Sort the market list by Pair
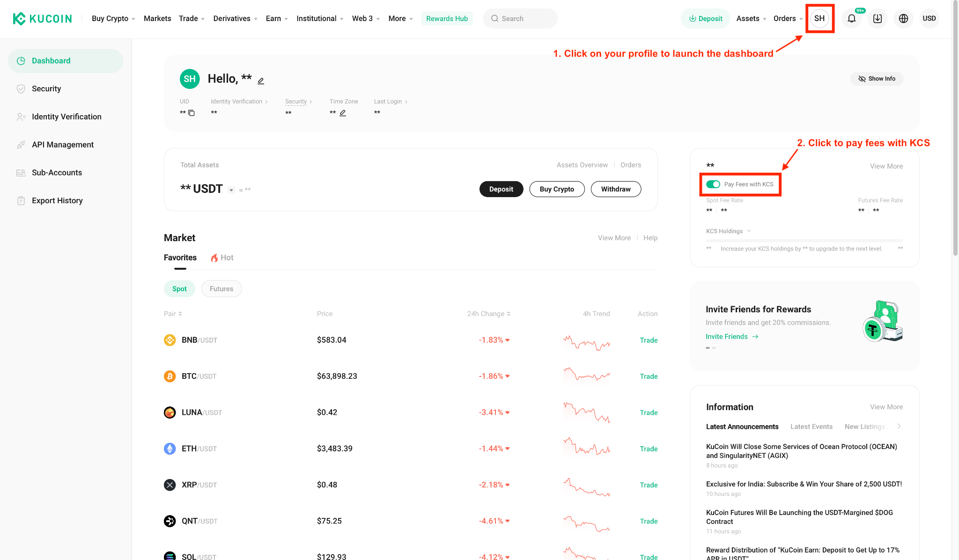Screen dimensions: 959x560 tap(173, 314)
